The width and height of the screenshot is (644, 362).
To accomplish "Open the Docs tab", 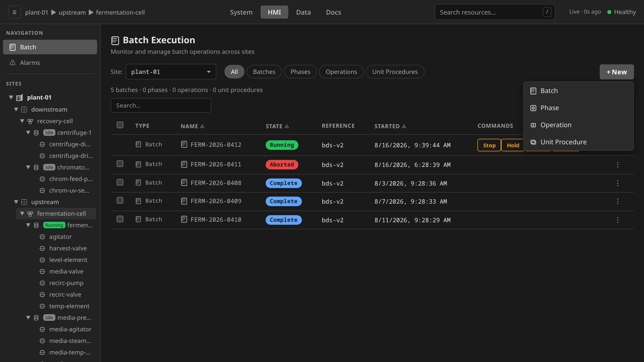I will coord(334,12).
